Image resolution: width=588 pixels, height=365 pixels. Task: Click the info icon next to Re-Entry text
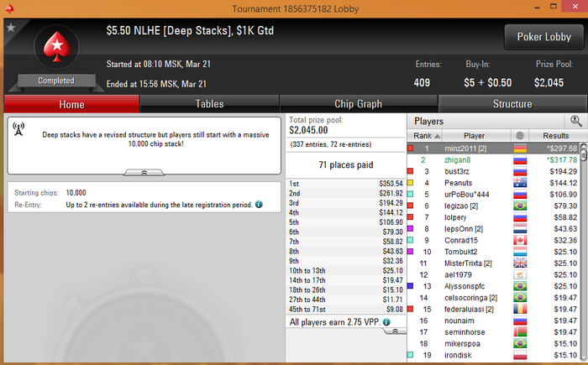point(259,204)
